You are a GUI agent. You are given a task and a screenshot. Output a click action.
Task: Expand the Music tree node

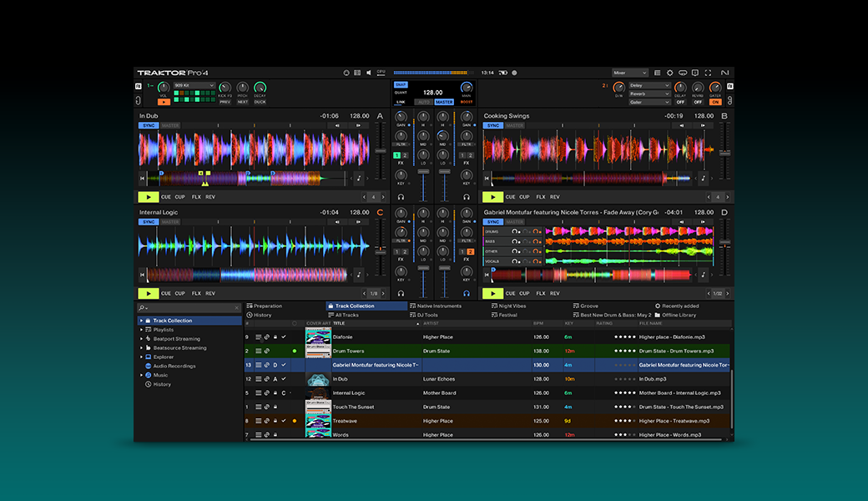coord(141,376)
